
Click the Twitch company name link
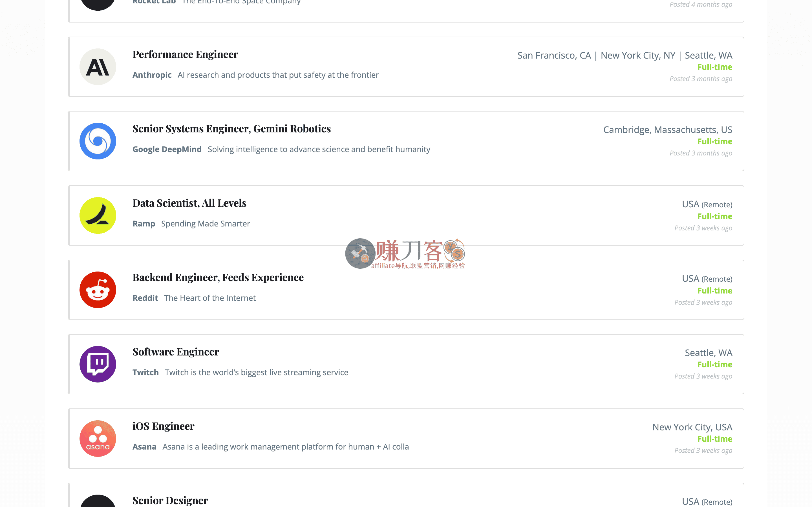click(145, 372)
